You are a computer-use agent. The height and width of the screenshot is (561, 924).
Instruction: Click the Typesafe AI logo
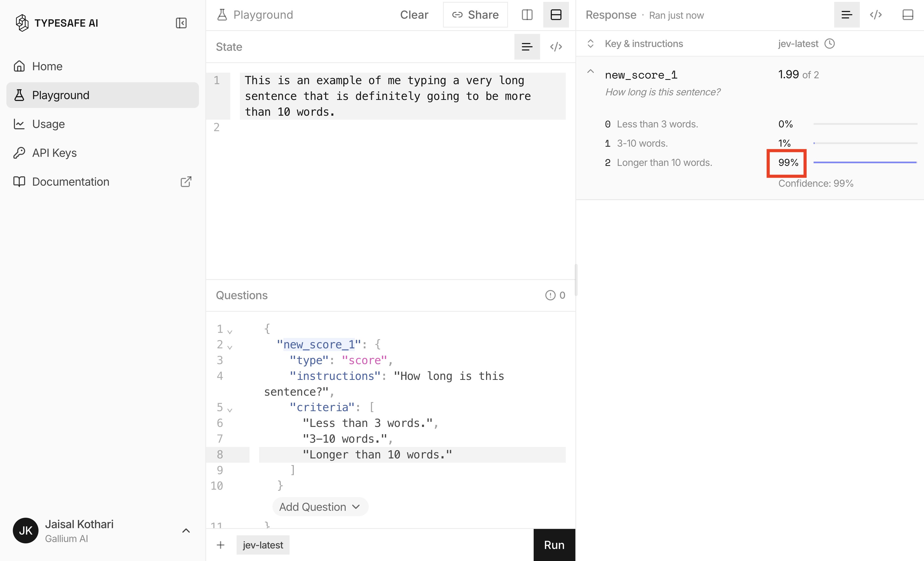tap(57, 23)
